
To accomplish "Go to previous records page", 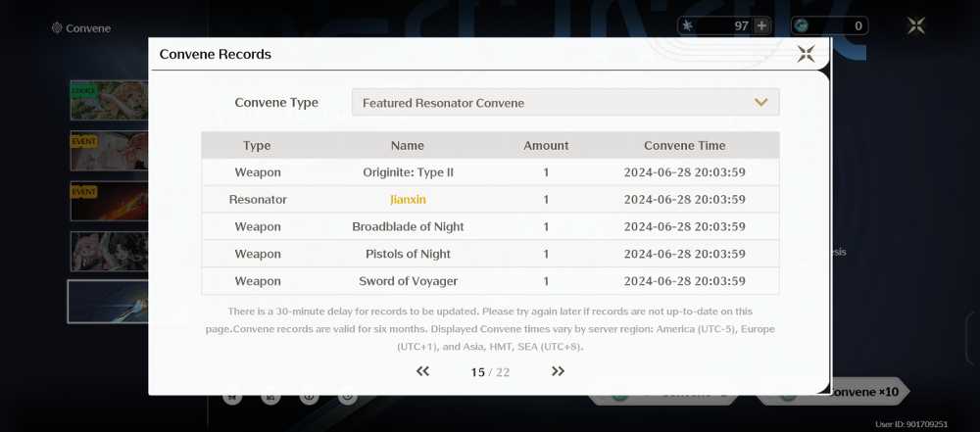I will 422,371.
